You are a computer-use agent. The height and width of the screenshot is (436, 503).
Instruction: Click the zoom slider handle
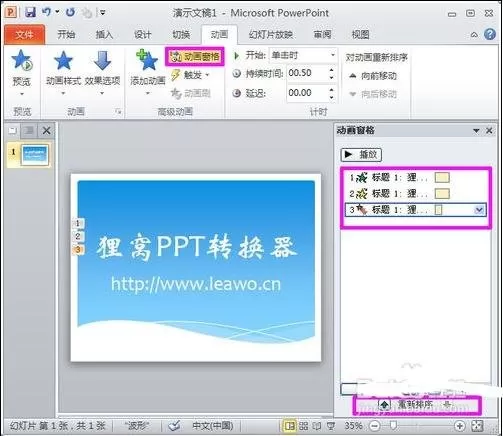click(x=393, y=426)
